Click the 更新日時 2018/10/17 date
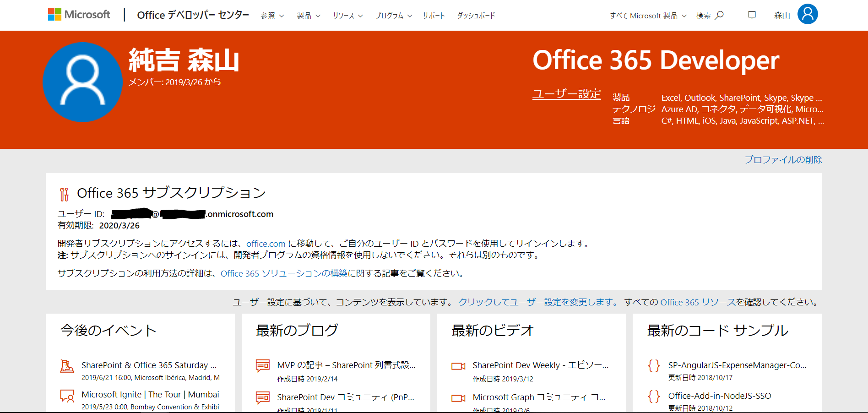Viewport: 868px width, 413px height. 700,378
